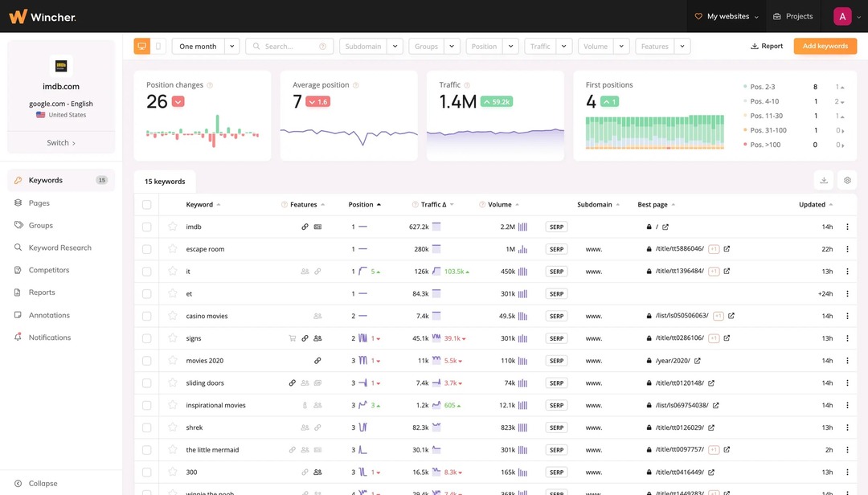Image resolution: width=868 pixels, height=495 pixels.
Task: Click the sitelinks link icon on imdb row
Action: [x=304, y=227]
